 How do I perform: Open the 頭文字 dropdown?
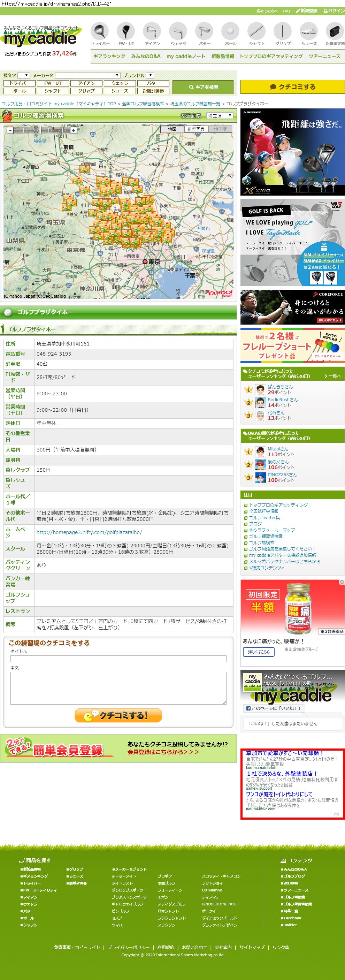23,75
